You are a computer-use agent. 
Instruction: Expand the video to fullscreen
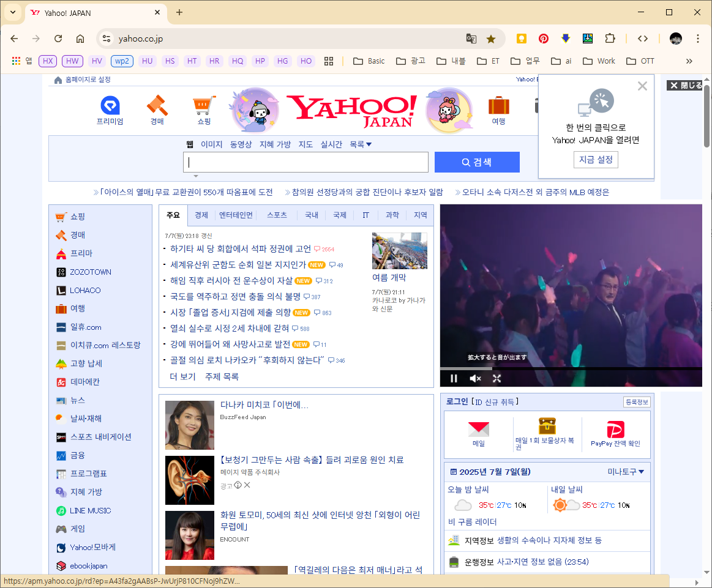[x=497, y=378]
